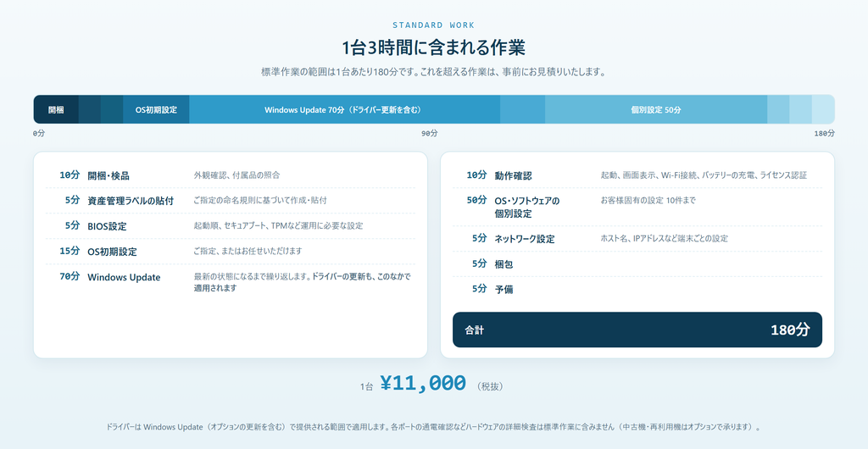Click the 1台 label before the price
868x449 pixels.
[x=366, y=387]
